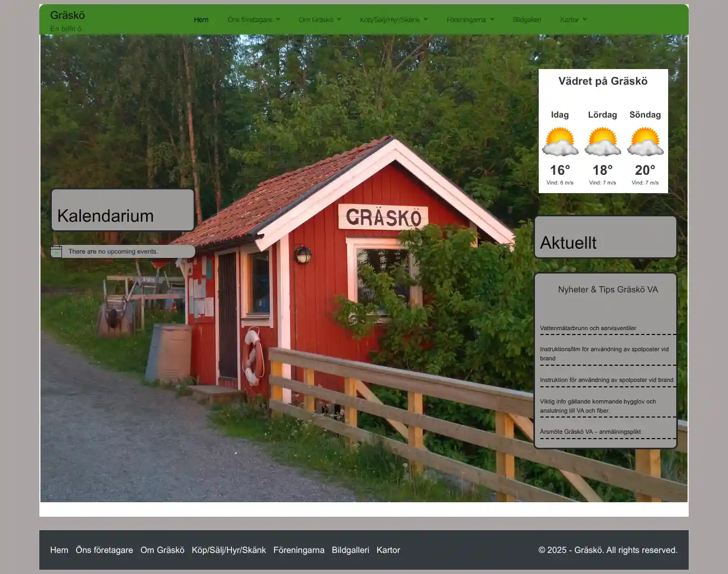Click Lördag's weather sun-cloud icon
This screenshot has width=728, height=574.
(x=602, y=142)
